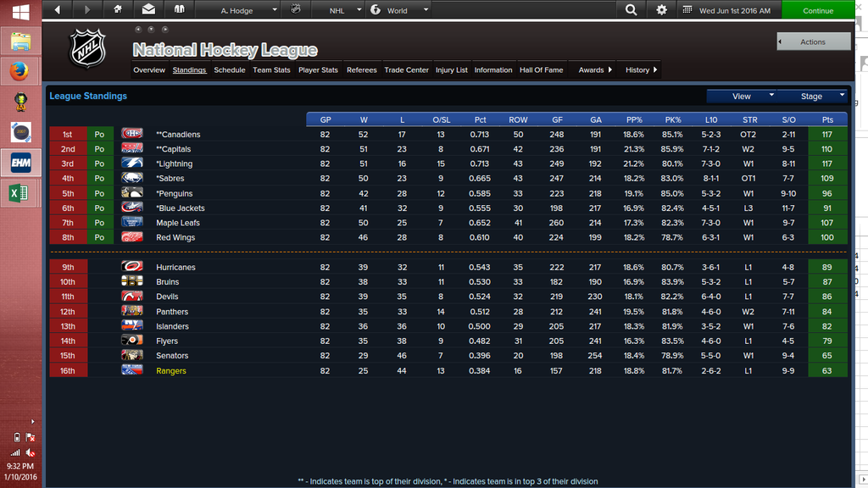
Task: Sort by the W column header
Action: tap(364, 119)
